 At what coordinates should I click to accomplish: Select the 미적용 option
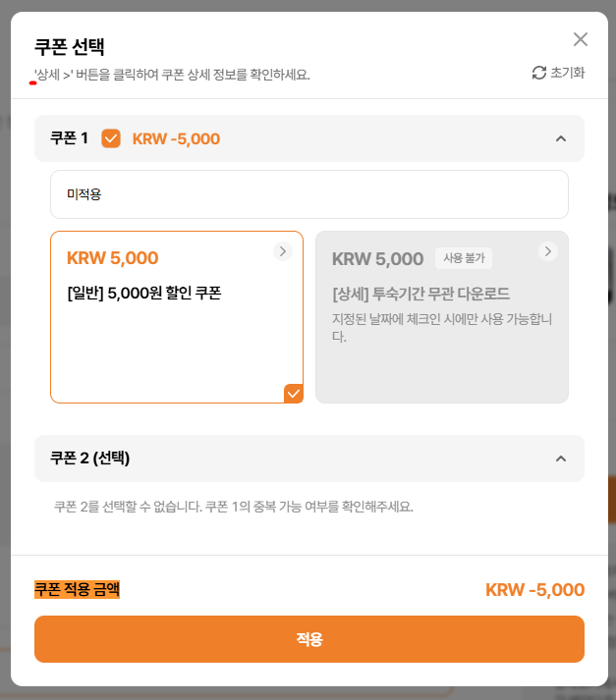[x=308, y=194]
